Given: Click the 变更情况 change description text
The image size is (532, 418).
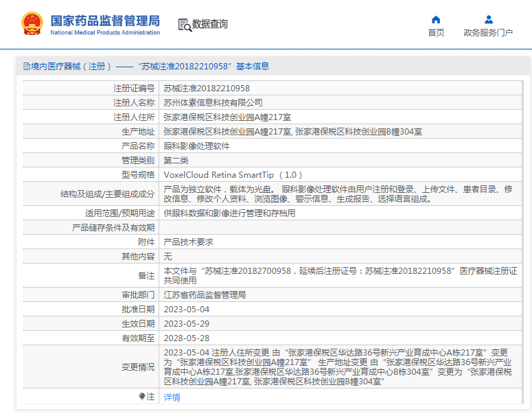Looking at the screenshot, I should 338,367.
